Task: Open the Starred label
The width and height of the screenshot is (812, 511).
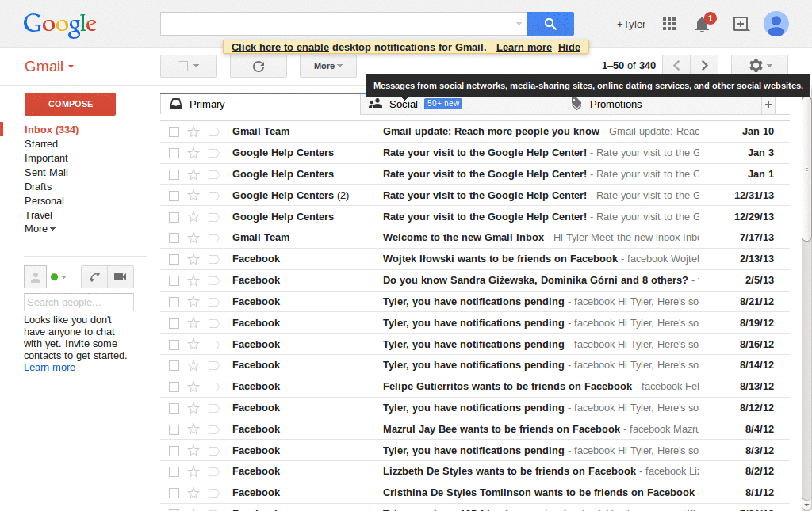Action: coord(41,143)
